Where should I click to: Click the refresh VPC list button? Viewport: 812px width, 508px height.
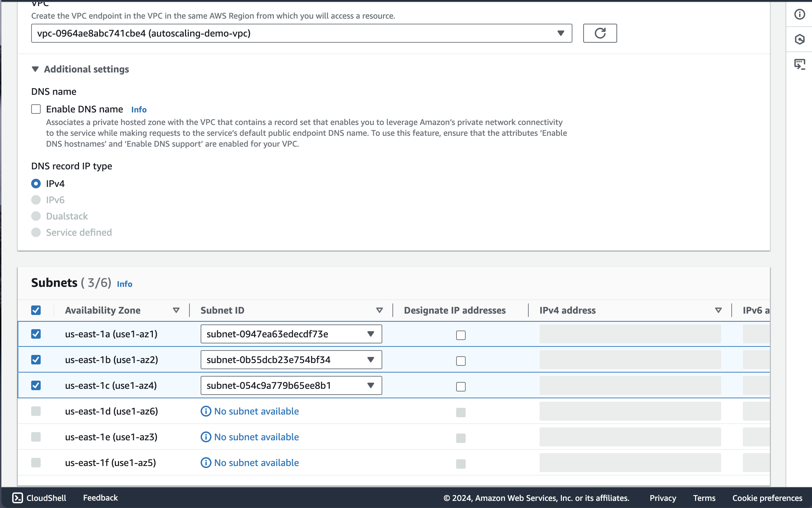click(600, 33)
